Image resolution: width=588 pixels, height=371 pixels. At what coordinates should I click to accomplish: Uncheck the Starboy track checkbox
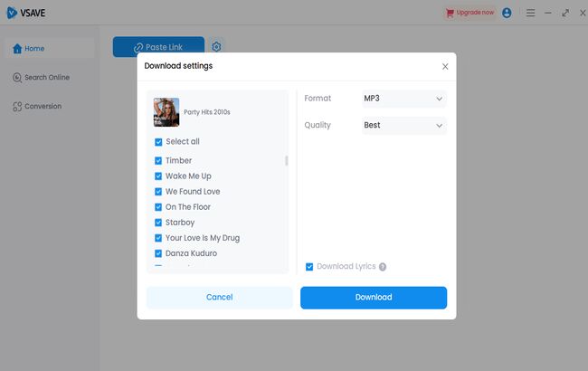point(158,223)
